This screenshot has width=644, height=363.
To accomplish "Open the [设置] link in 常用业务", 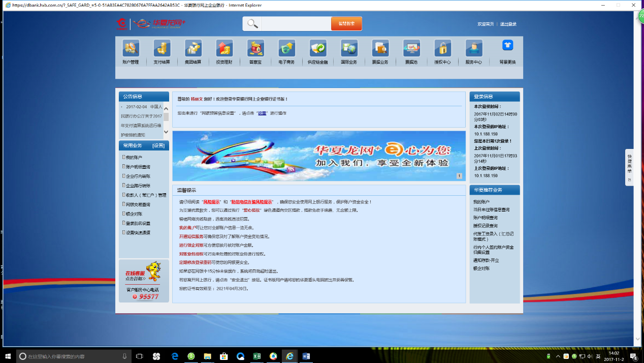I will (158, 145).
